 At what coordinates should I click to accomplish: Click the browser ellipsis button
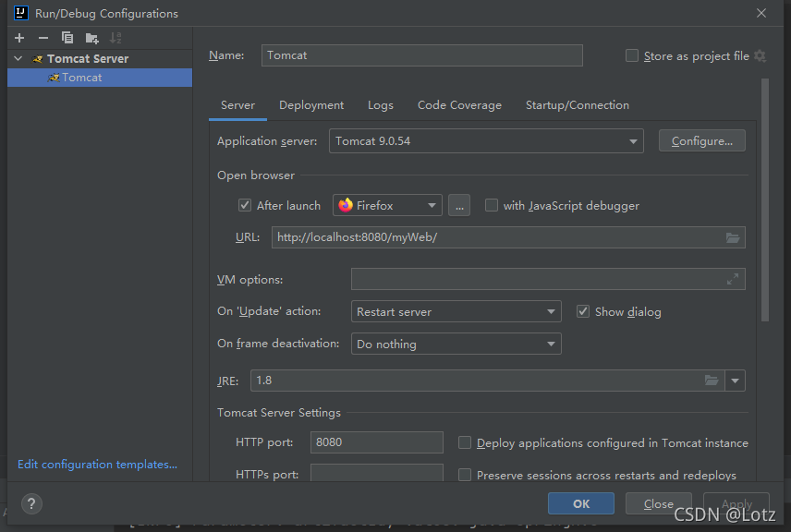(x=459, y=205)
